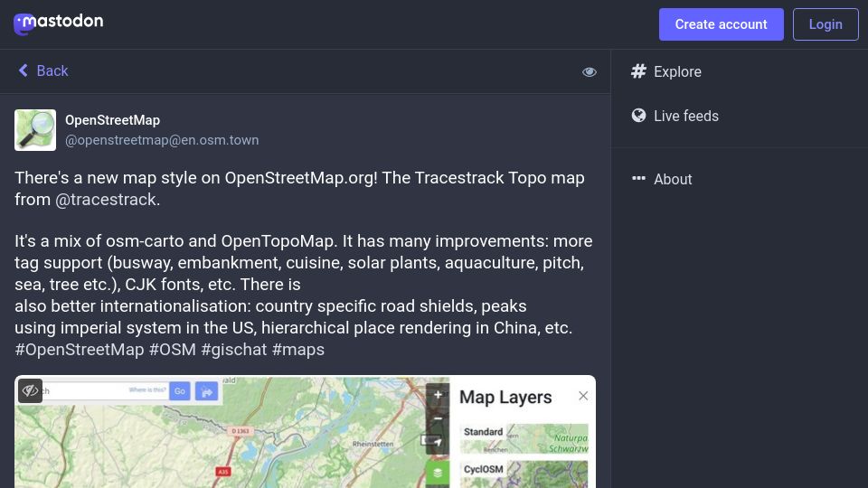Click the OpenStreetMap avatar image
Viewport: 868px width, 488px height.
point(35,130)
